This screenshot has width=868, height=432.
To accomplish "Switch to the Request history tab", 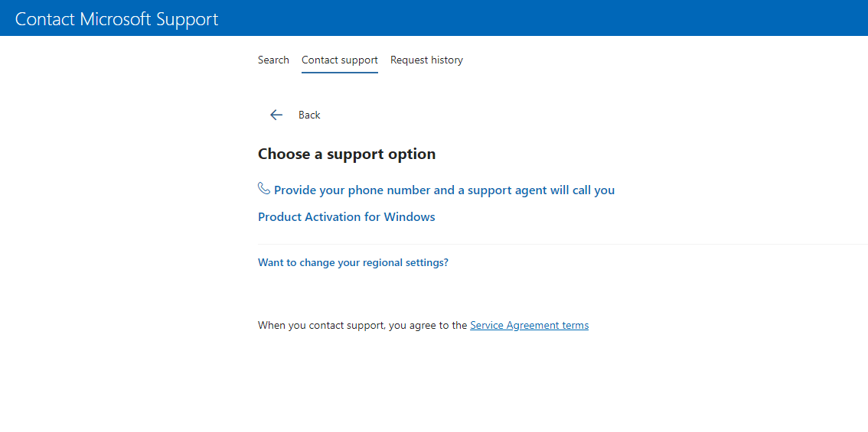I will (x=426, y=60).
